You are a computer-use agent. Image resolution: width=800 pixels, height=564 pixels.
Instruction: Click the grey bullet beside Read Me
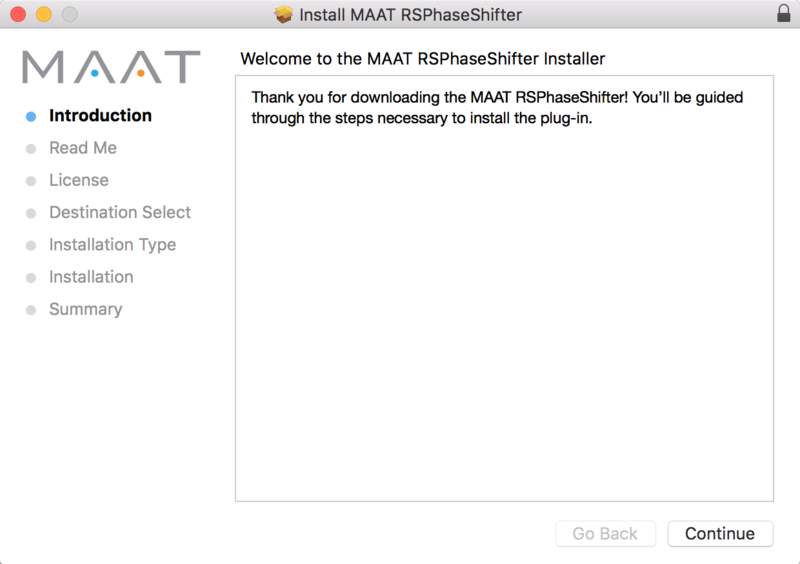pos(31,149)
